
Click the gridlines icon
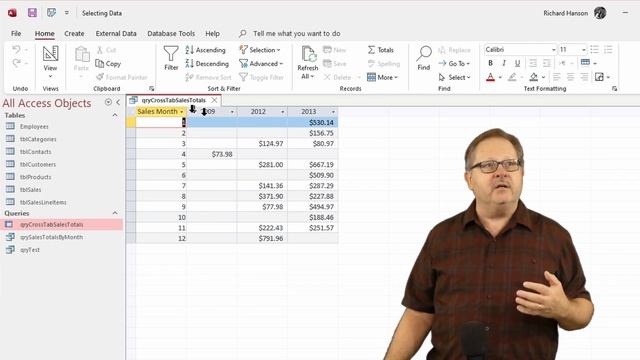585,62
